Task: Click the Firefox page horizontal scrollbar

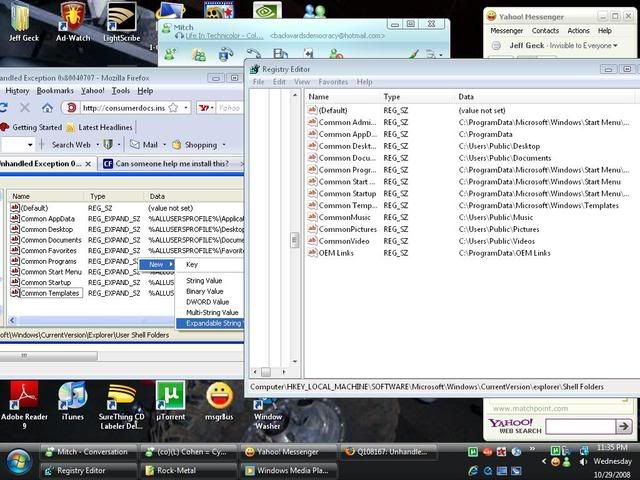Action: pyautogui.click(x=49, y=356)
